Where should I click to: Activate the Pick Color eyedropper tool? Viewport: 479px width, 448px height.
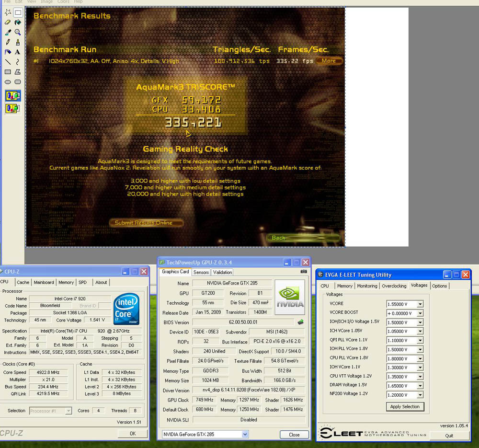[8, 32]
